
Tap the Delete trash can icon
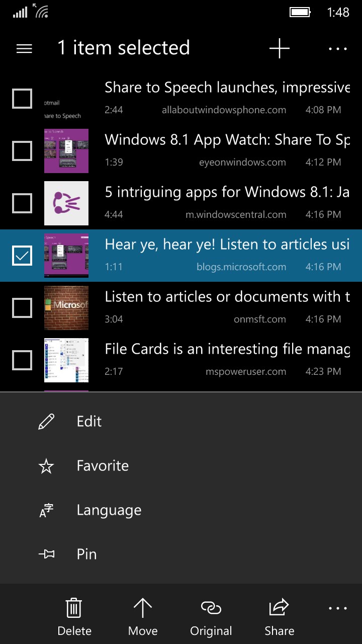tap(74, 608)
